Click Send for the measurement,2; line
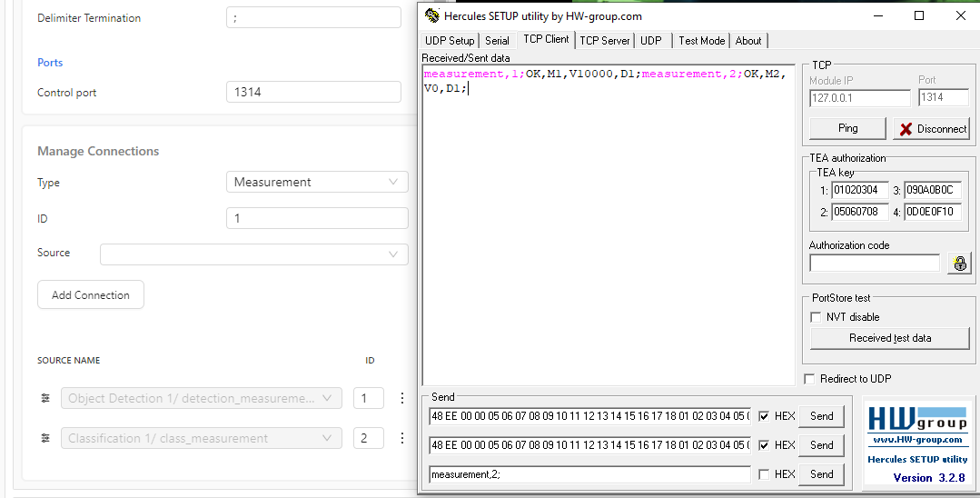 (821, 474)
